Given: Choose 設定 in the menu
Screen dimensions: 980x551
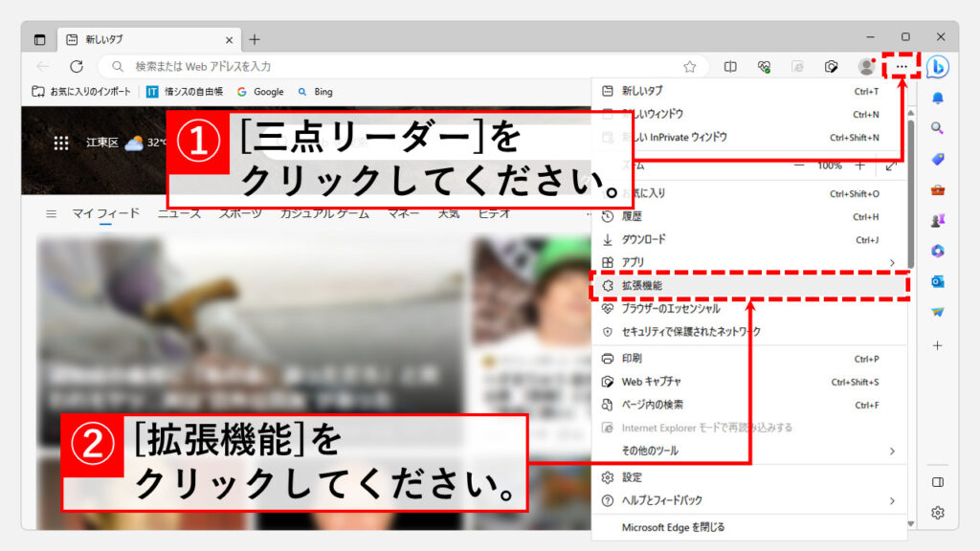Looking at the screenshot, I should pyautogui.click(x=632, y=477).
